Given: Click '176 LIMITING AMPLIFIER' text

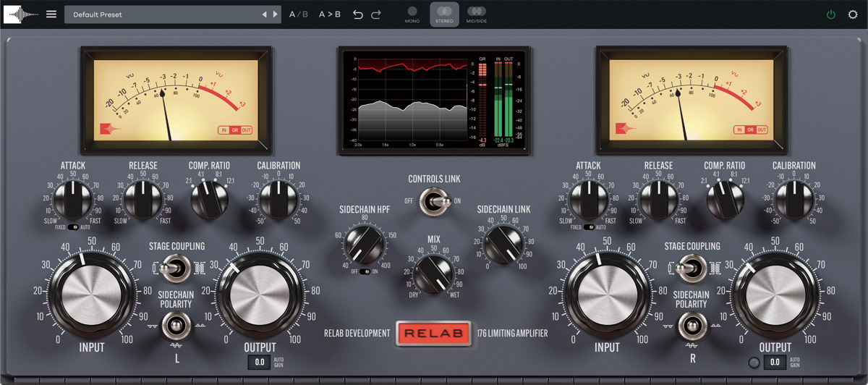Looking at the screenshot, I should point(512,334).
